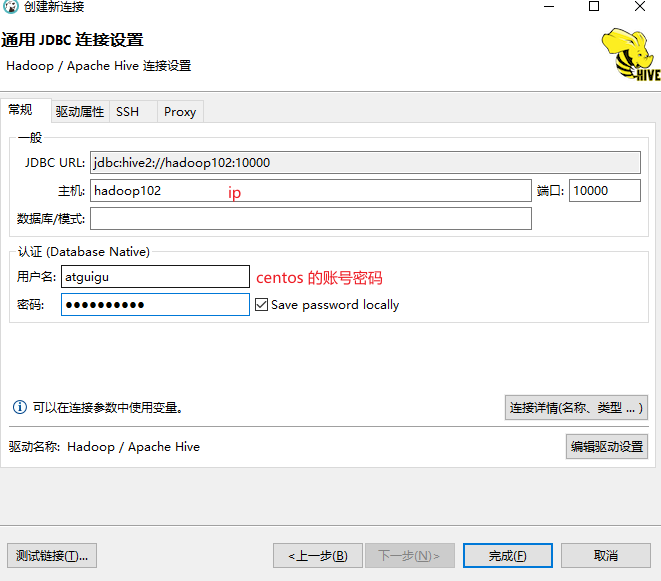Click the empty 数据库/模式 input field
661x581 pixels.
point(310,219)
